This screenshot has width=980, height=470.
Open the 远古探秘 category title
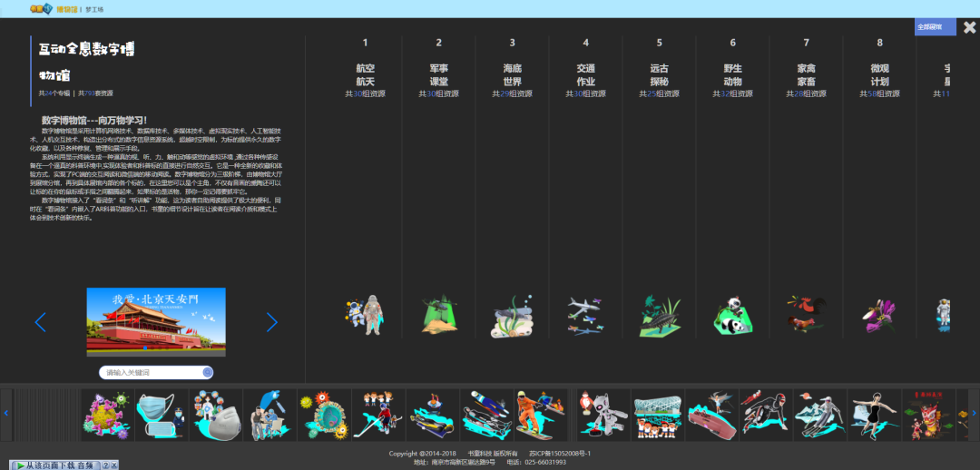(x=660, y=75)
